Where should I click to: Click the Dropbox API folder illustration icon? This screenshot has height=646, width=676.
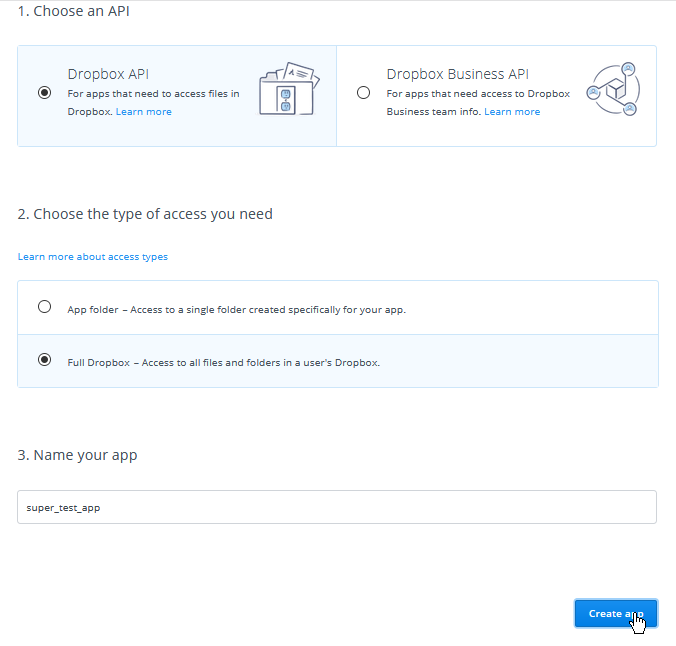[x=289, y=88]
